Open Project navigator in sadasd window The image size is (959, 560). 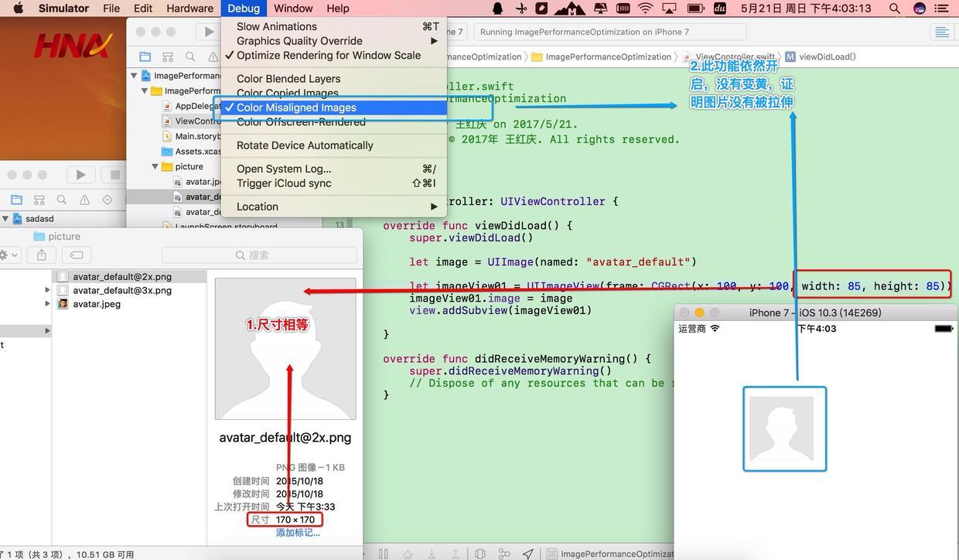tap(16, 200)
